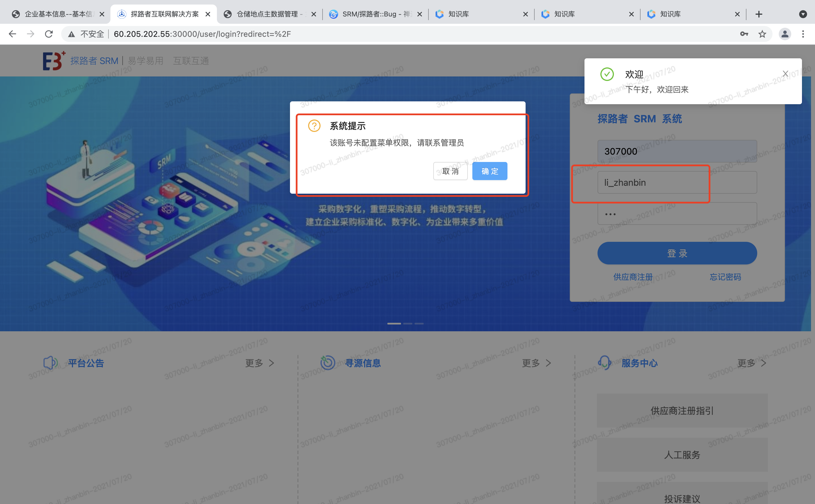Screen dimensions: 815x504
Task: Click the 忘记密码 link
Action: 725,277
